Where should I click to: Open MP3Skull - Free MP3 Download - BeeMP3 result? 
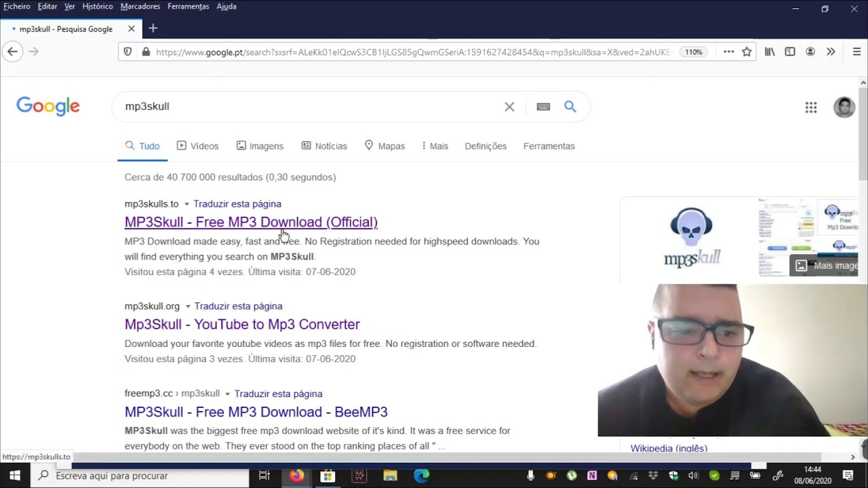[256, 411]
